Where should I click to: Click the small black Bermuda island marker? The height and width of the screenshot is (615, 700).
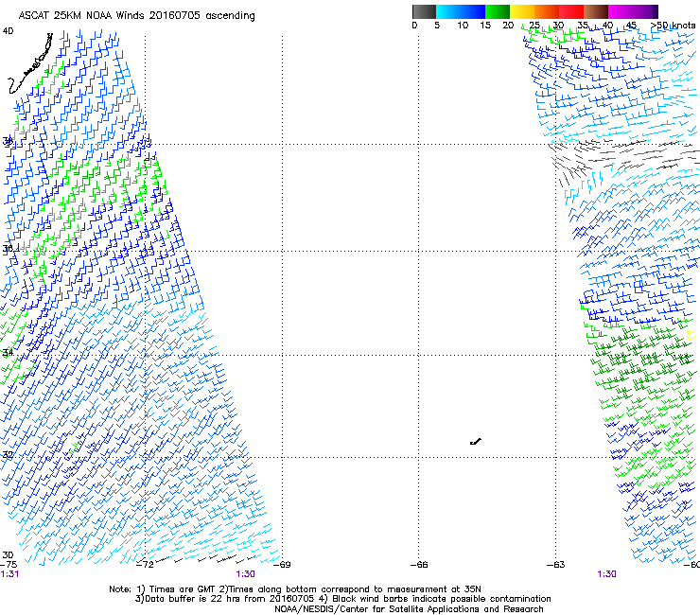coord(476,442)
